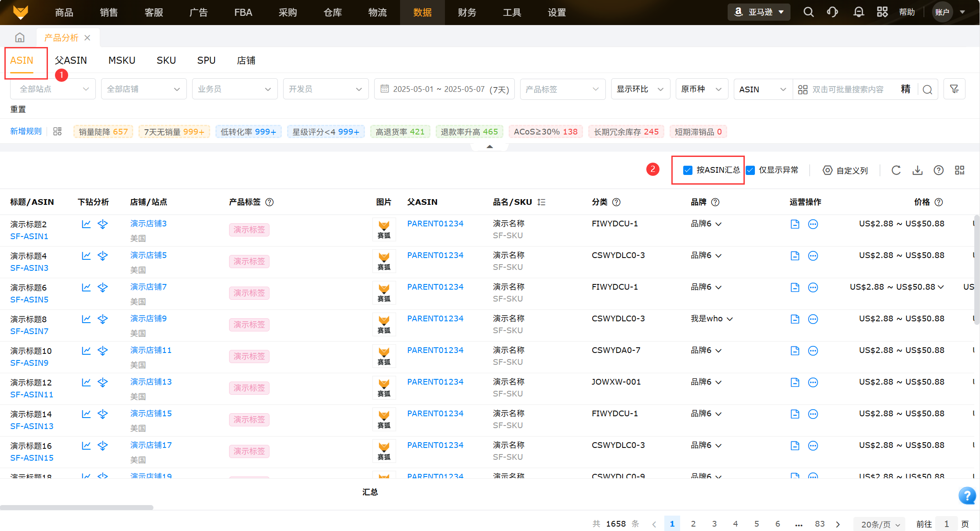Open the 20条/页 page size dropdown
This screenshot has height=531, width=980.
[880, 524]
